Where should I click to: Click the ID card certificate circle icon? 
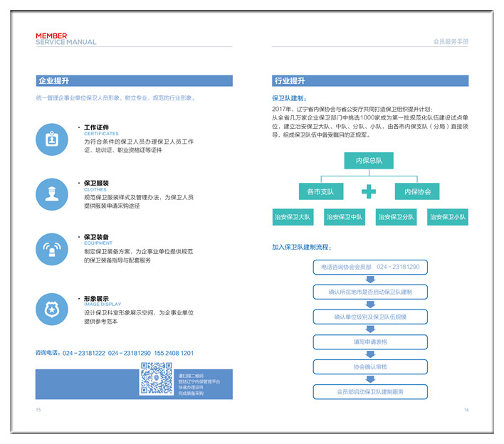click(52, 139)
